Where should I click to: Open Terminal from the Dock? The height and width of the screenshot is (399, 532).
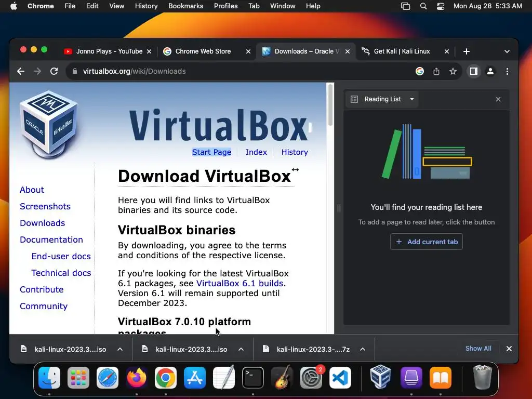coord(253,378)
